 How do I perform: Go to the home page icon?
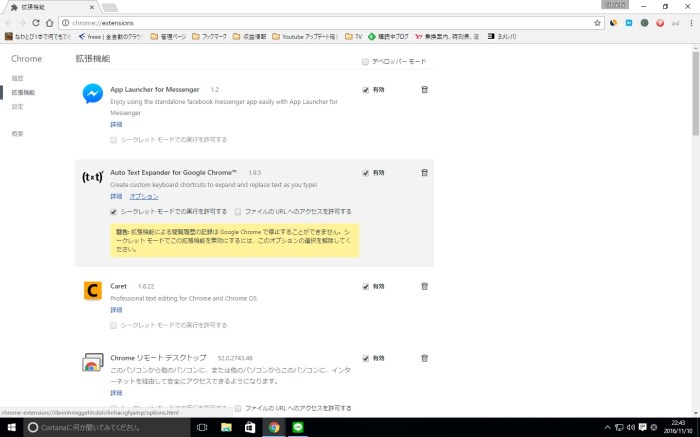(x=50, y=23)
